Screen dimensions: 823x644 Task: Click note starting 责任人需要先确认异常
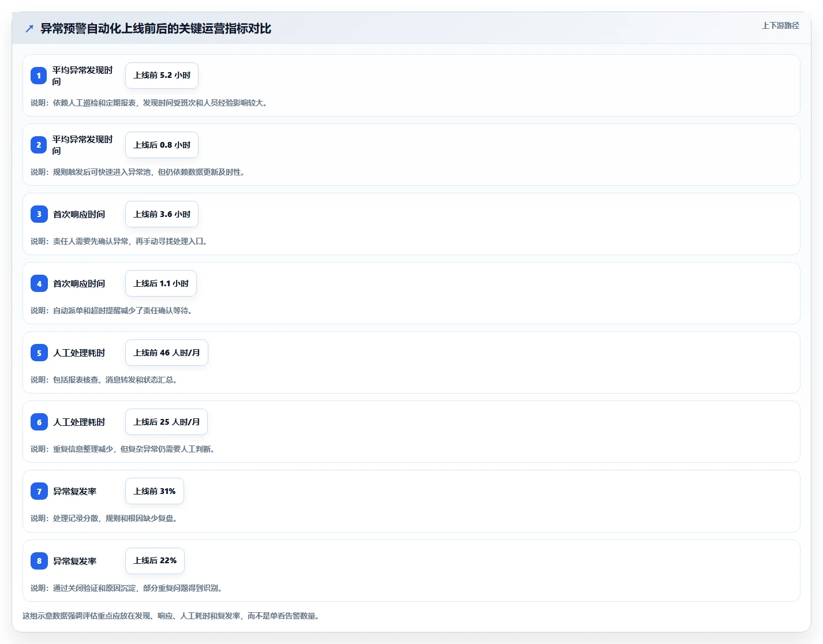click(x=119, y=241)
